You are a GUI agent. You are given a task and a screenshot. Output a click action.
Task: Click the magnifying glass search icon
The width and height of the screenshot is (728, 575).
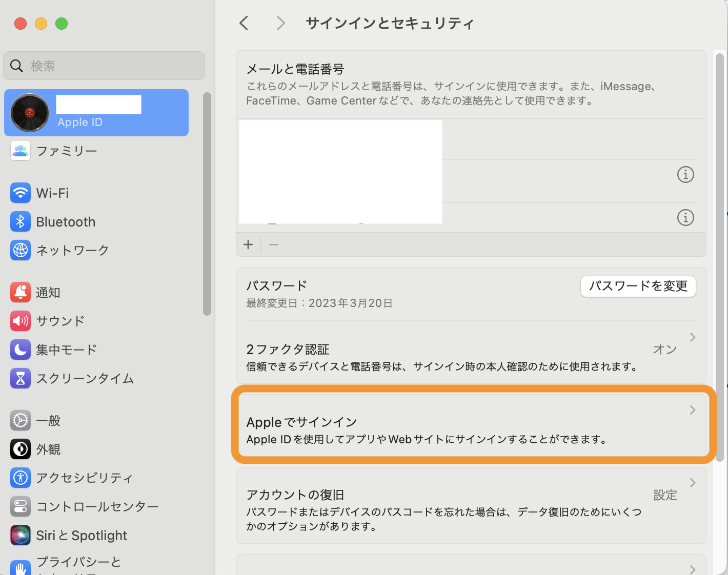16,66
